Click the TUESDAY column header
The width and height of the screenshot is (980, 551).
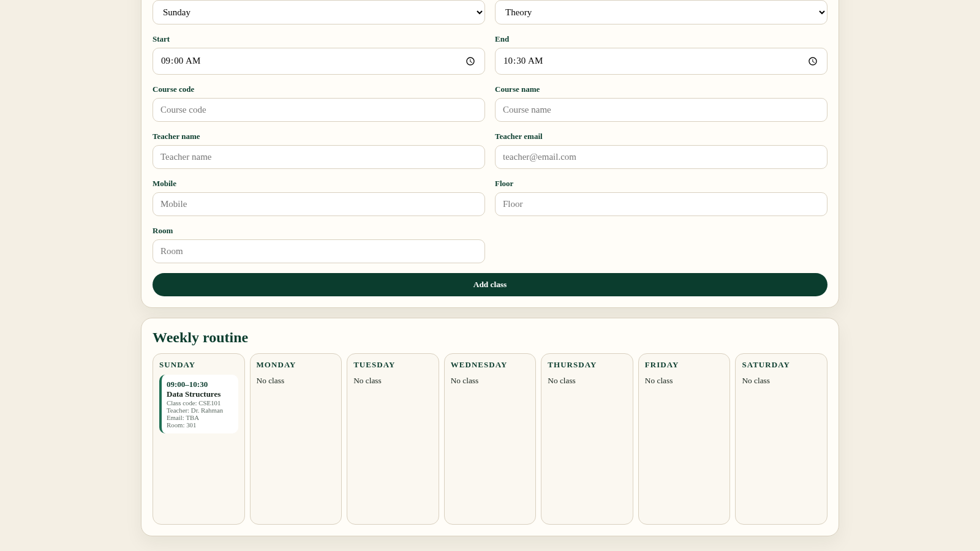point(374,365)
